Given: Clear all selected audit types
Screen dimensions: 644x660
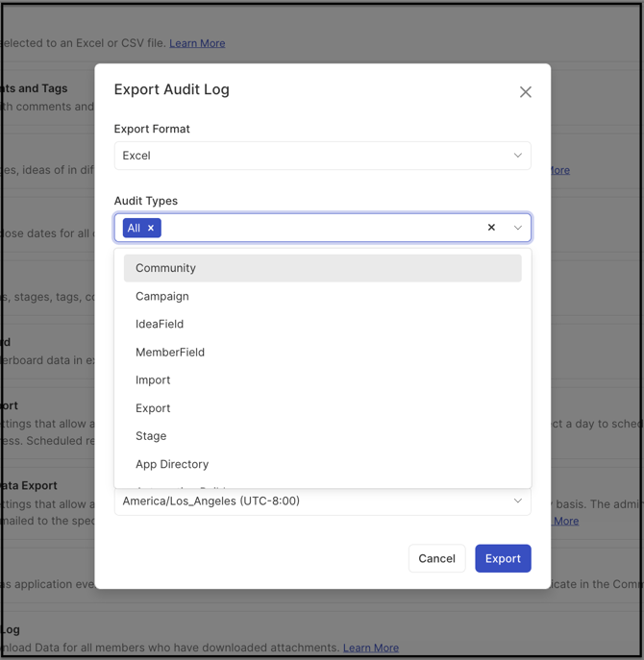Looking at the screenshot, I should [491, 228].
